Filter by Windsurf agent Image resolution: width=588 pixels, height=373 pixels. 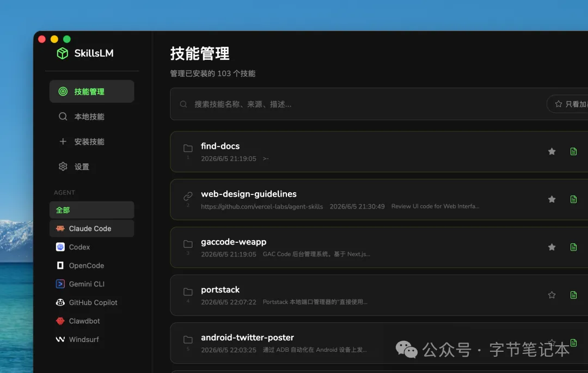point(91,339)
